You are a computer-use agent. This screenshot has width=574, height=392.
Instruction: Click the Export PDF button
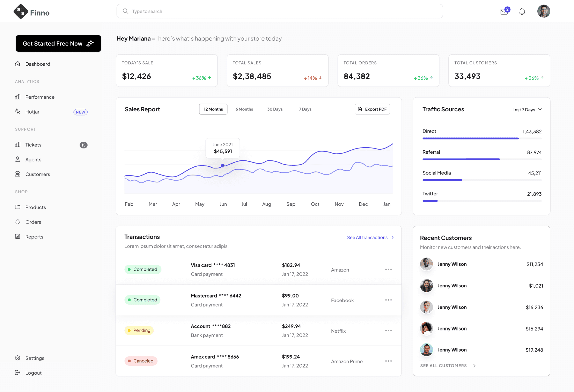[x=373, y=109]
